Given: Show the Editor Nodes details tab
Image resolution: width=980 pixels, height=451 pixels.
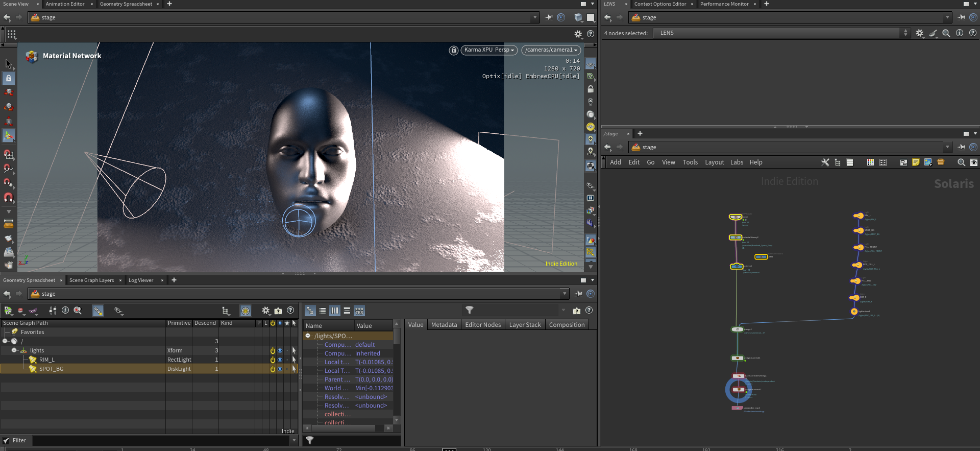Looking at the screenshot, I should (483, 325).
